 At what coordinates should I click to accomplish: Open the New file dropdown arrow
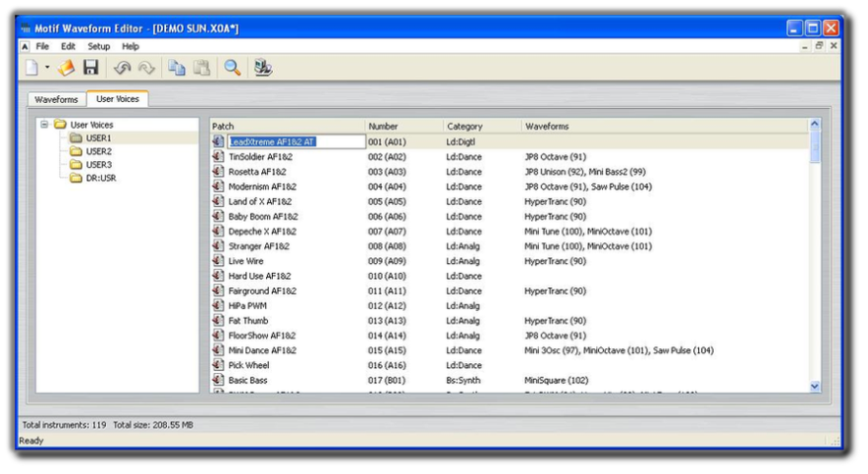coord(47,67)
